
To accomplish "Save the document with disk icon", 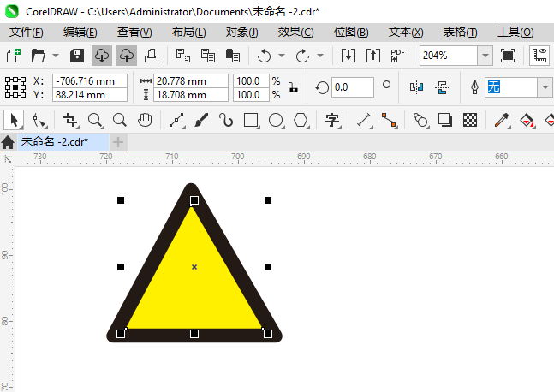I will click(77, 56).
